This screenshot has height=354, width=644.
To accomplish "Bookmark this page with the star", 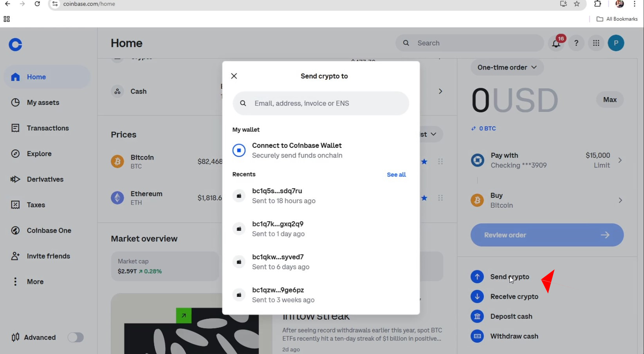I will (577, 4).
